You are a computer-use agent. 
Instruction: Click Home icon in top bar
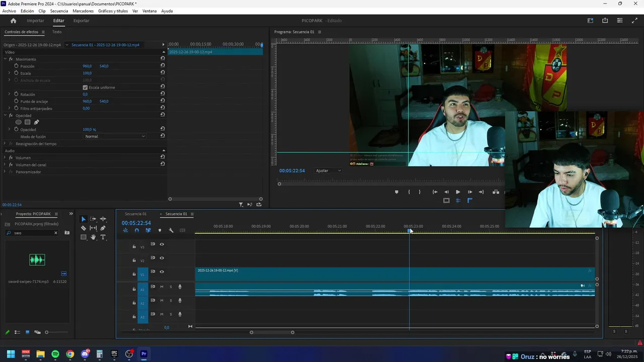click(14, 21)
